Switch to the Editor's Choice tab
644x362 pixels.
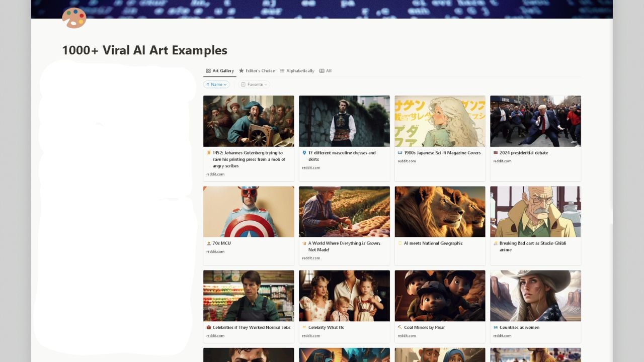point(257,71)
